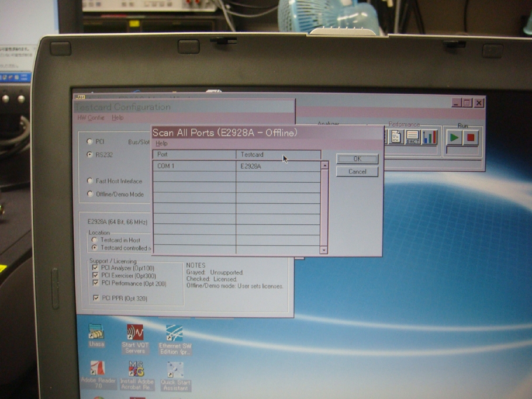Screen dimensions: 532x399
Task: Click the red Stop button in Run group
Action: (x=471, y=138)
